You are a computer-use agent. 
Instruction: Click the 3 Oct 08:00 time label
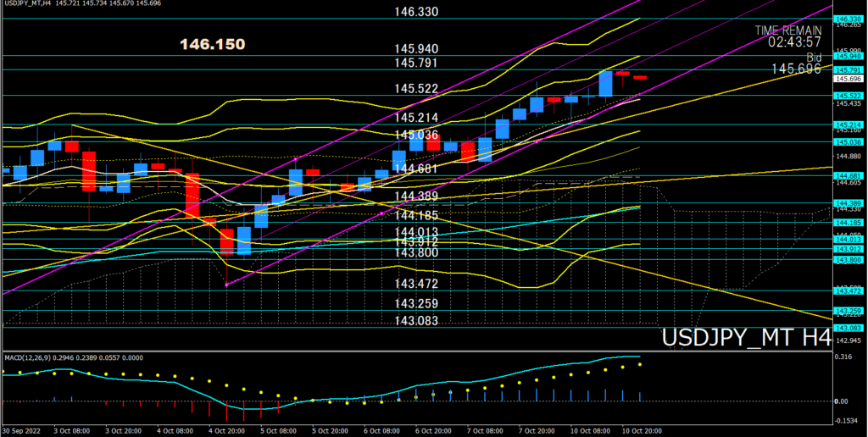[71, 430]
